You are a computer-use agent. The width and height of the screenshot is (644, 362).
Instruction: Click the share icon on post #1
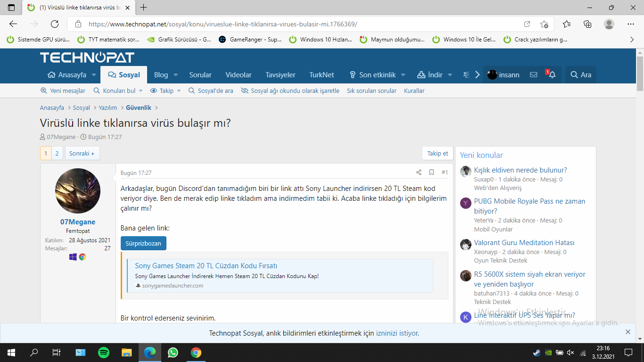point(419,173)
